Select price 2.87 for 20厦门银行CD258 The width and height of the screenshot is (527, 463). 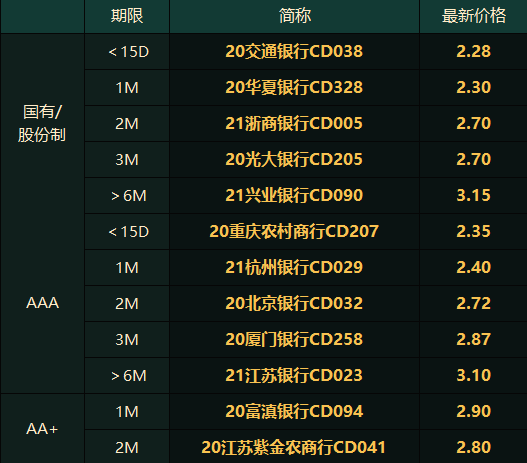(x=473, y=339)
